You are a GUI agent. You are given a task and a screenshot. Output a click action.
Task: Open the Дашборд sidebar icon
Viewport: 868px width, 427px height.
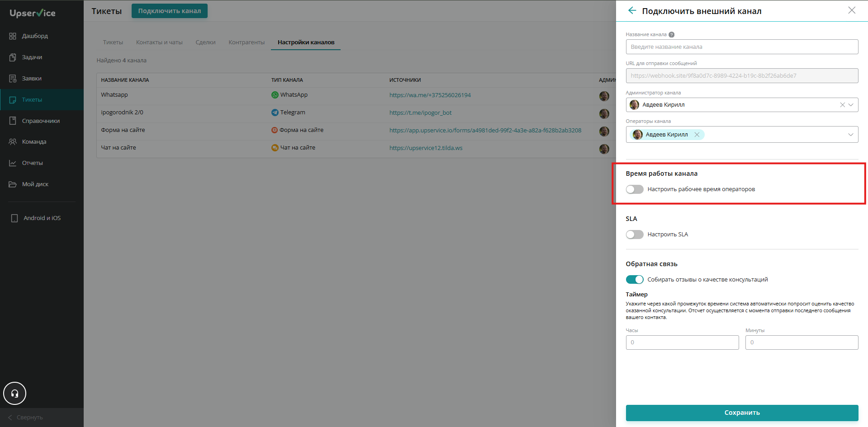tap(13, 36)
